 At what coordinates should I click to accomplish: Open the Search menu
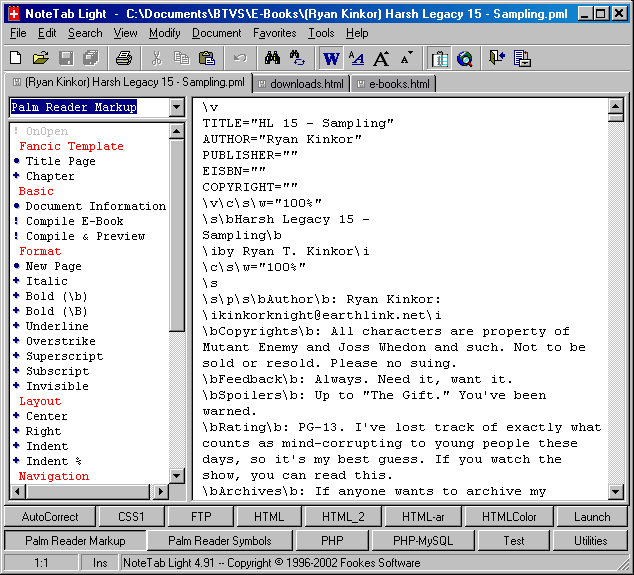pos(85,33)
